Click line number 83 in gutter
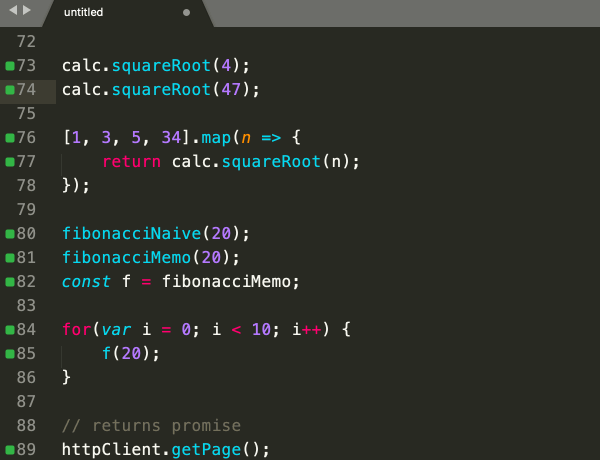Image resolution: width=600 pixels, height=460 pixels. coord(26,306)
